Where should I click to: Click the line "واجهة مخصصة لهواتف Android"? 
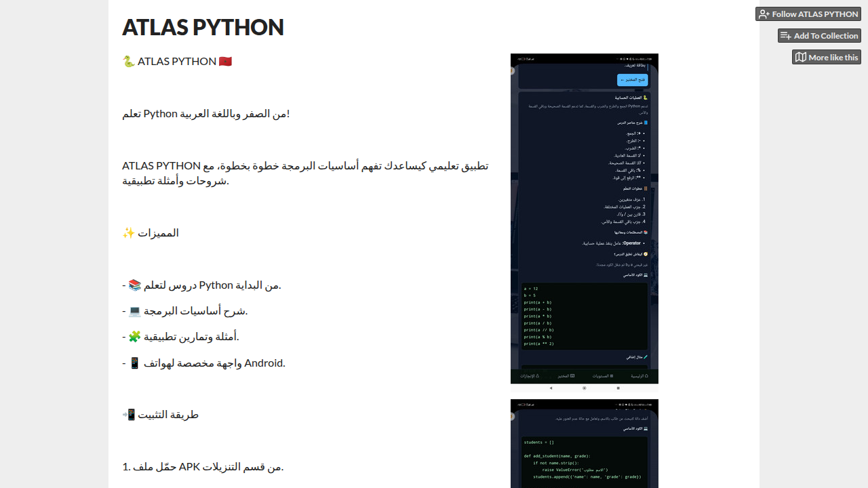[203, 363]
